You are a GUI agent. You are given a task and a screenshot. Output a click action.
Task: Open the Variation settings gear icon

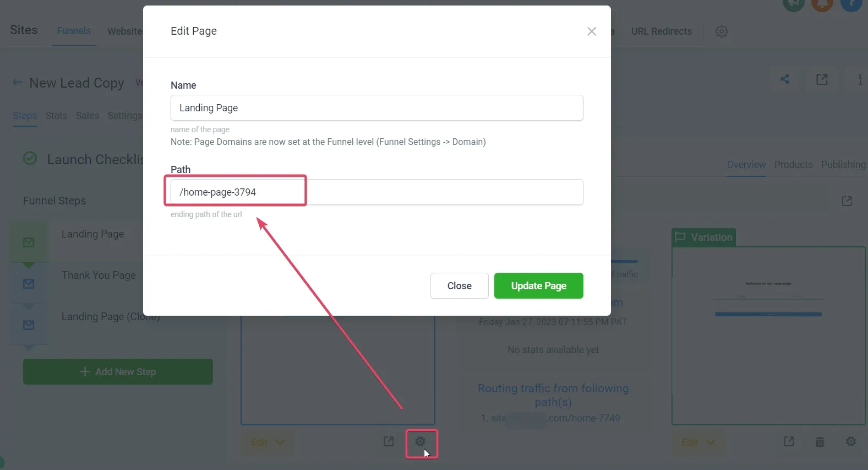pos(851,442)
